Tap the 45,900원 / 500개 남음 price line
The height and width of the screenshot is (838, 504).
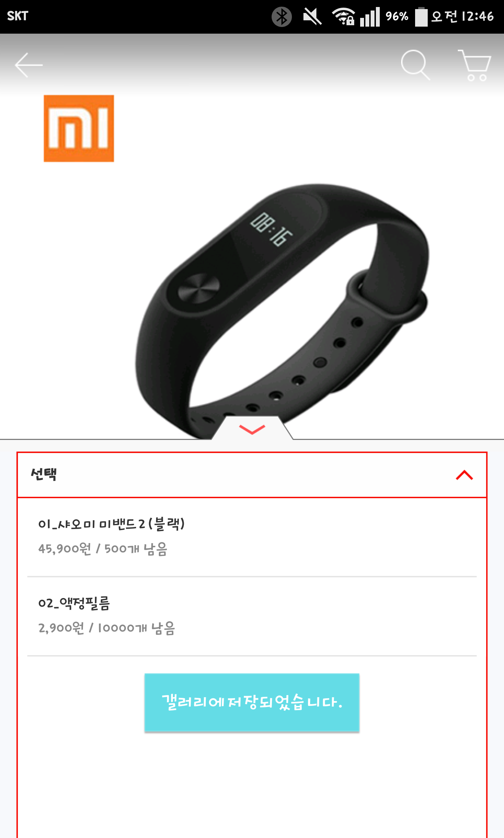coord(103,549)
